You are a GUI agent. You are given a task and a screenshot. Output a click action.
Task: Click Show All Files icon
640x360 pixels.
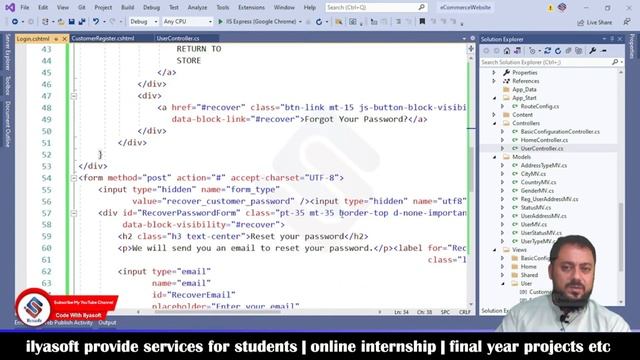578,51
